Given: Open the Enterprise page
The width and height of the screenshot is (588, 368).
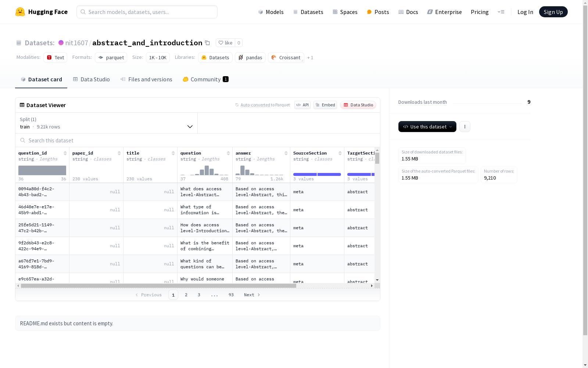Looking at the screenshot, I should pyautogui.click(x=444, y=12).
